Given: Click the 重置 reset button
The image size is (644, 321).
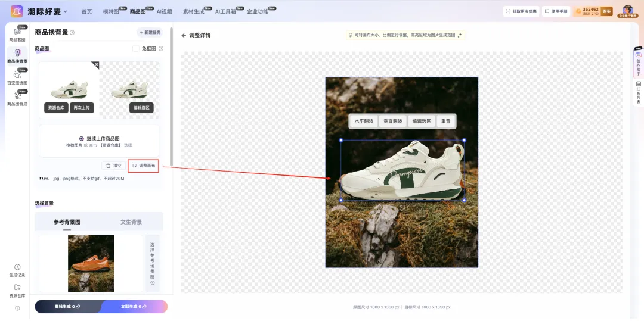Looking at the screenshot, I should [x=445, y=121].
